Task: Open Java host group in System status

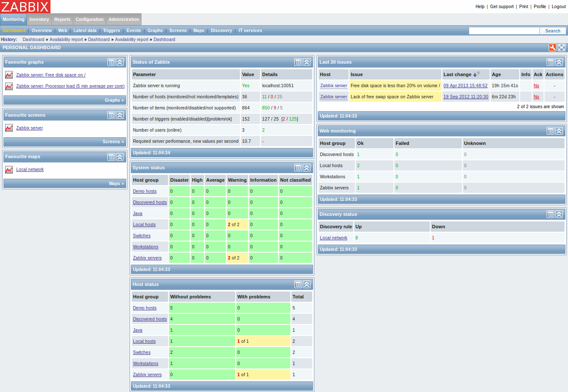Action: (138, 213)
